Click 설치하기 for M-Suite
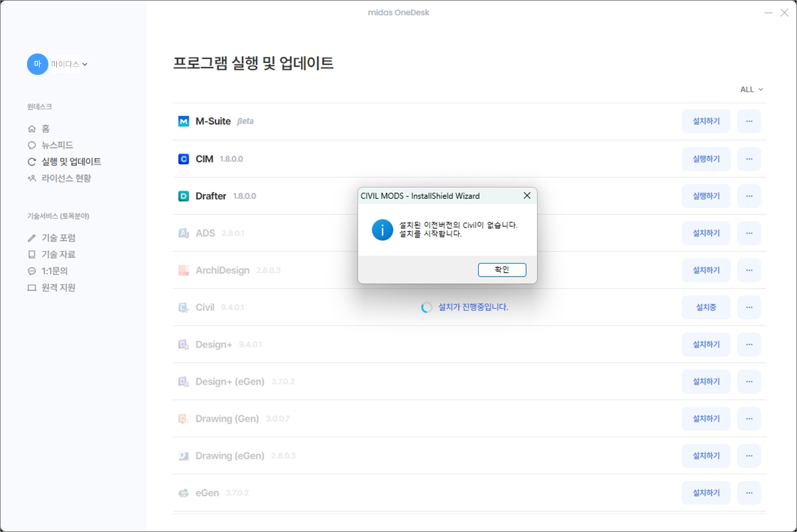797x532 pixels. coord(706,122)
